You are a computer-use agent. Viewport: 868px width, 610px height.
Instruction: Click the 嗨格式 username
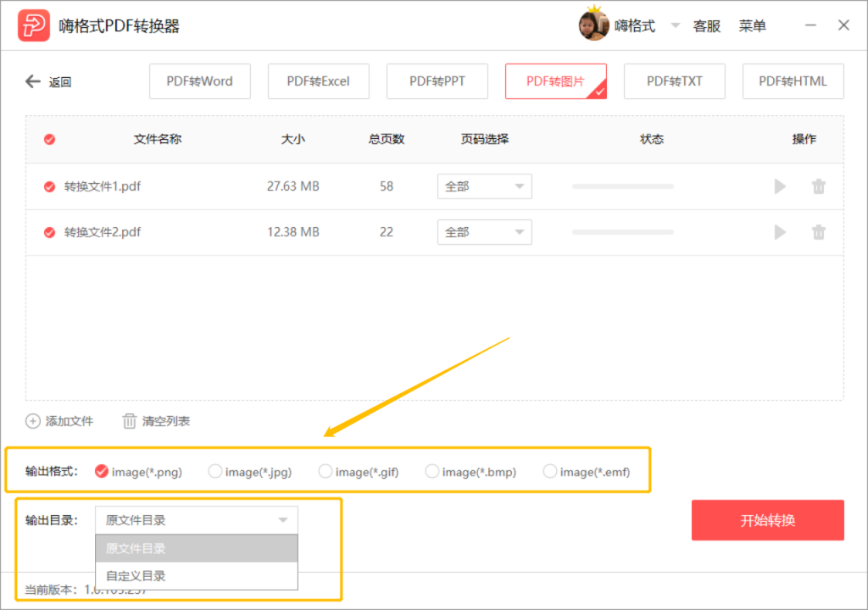(x=635, y=26)
